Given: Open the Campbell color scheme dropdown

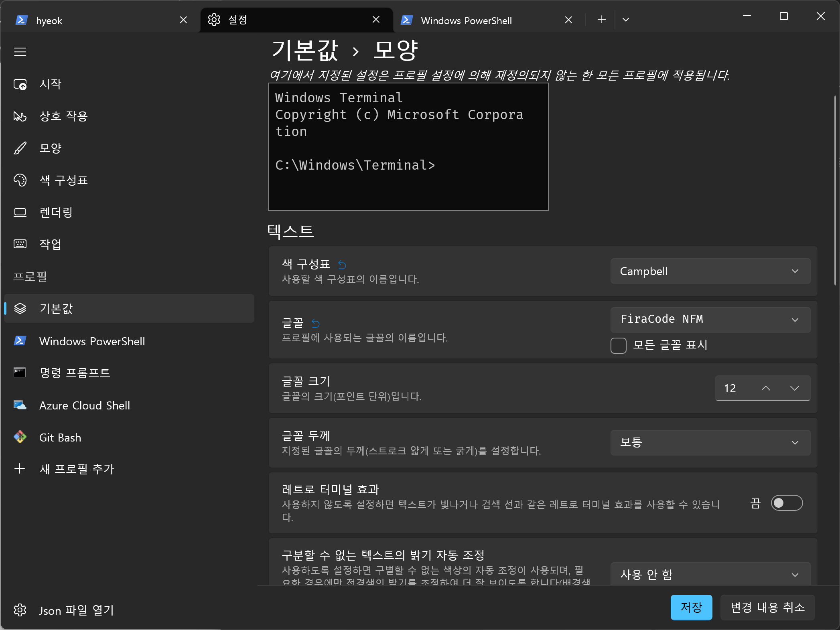Looking at the screenshot, I should click(710, 271).
